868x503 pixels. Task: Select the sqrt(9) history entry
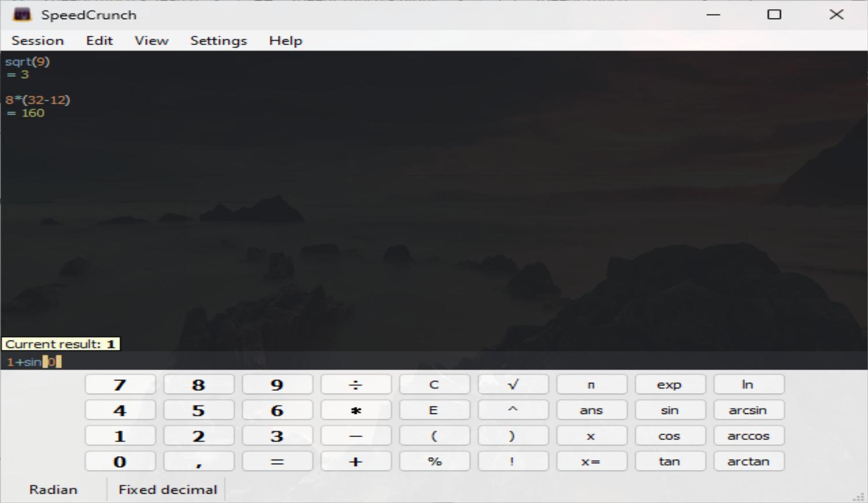click(28, 61)
